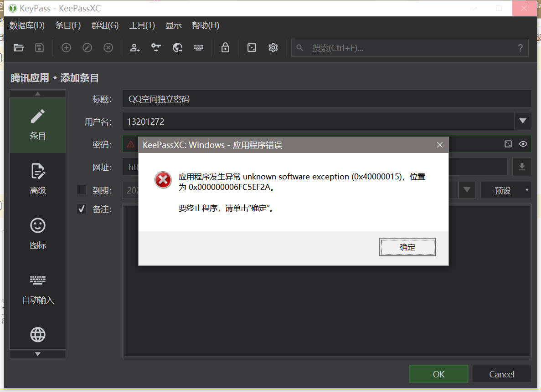The image size is (541, 392).
Task: Expand expiry date dropdown arrow
Action: 467,190
